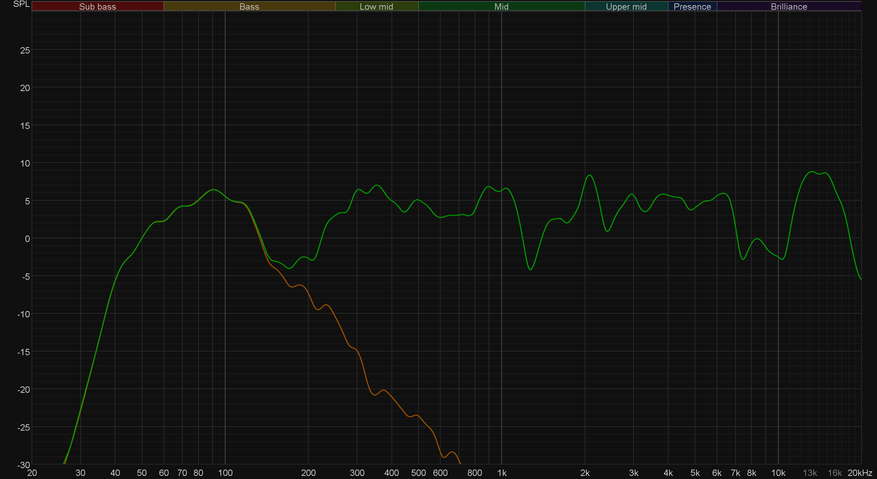Image resolution: width=877 pixels, height=479 pixels.
Task: Click the 0 dB mark on SPL axis
Action: (27, 239)
